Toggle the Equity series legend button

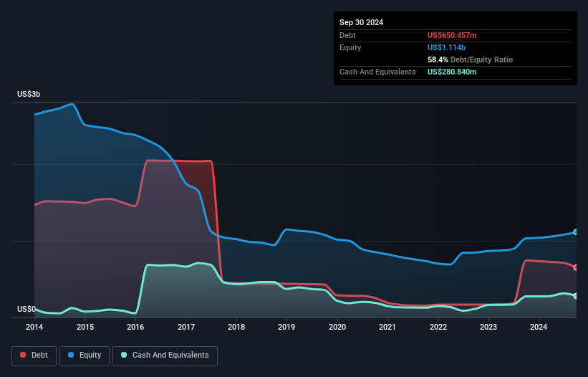85,355
